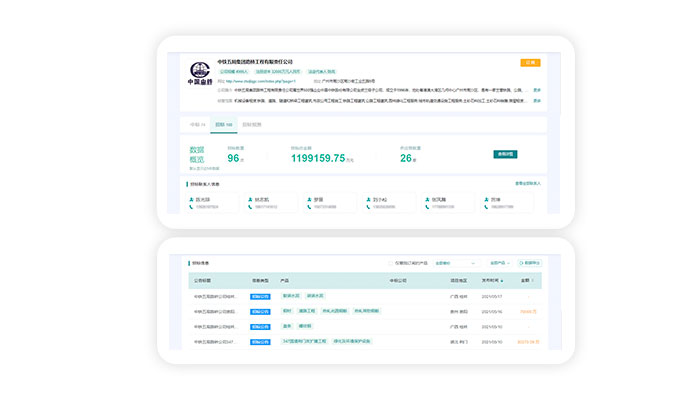
Task: Open the announcement title in the 湖北 荆门 row
Action: coord(215,342)
